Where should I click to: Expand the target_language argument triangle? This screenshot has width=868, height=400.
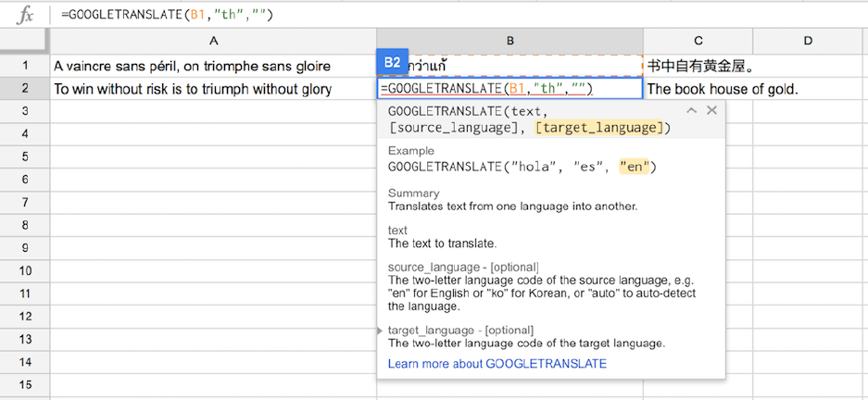pos(381,331)
